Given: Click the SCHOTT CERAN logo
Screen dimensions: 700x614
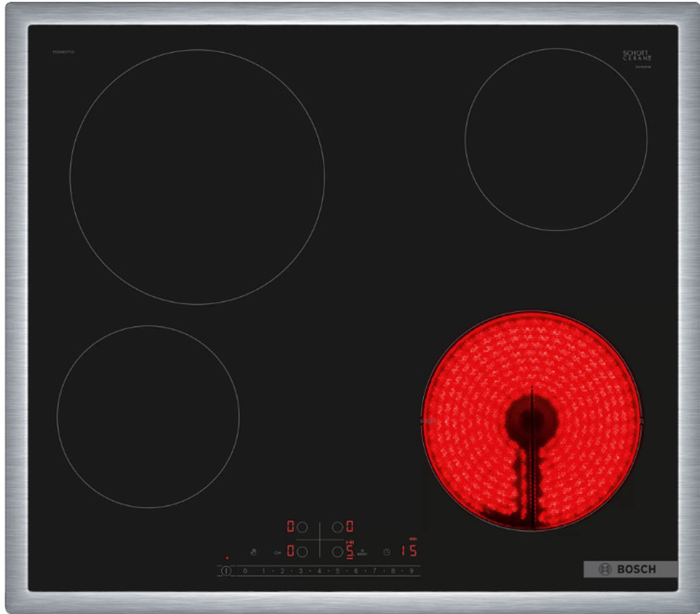Looking at the screenshot, I should coord(637,56).
